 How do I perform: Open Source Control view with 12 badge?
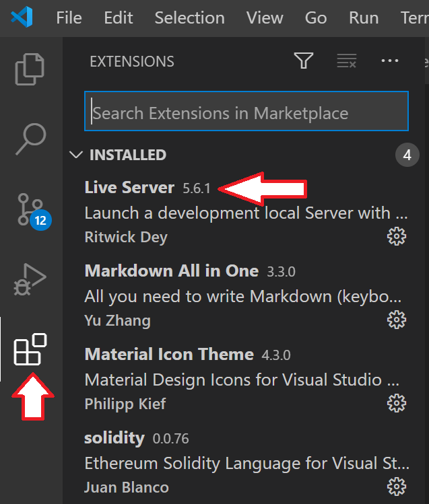tap(34, 211)
